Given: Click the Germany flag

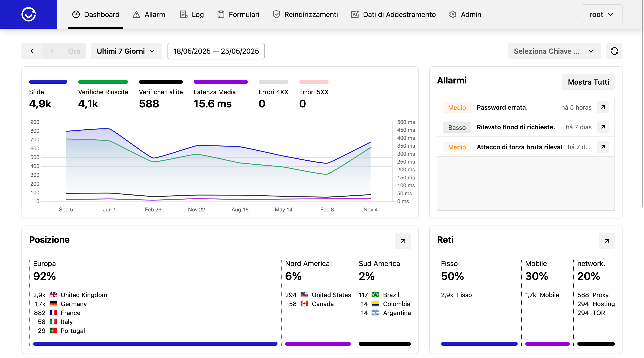Looking at the screenshot, I should (x=53, y=304).
